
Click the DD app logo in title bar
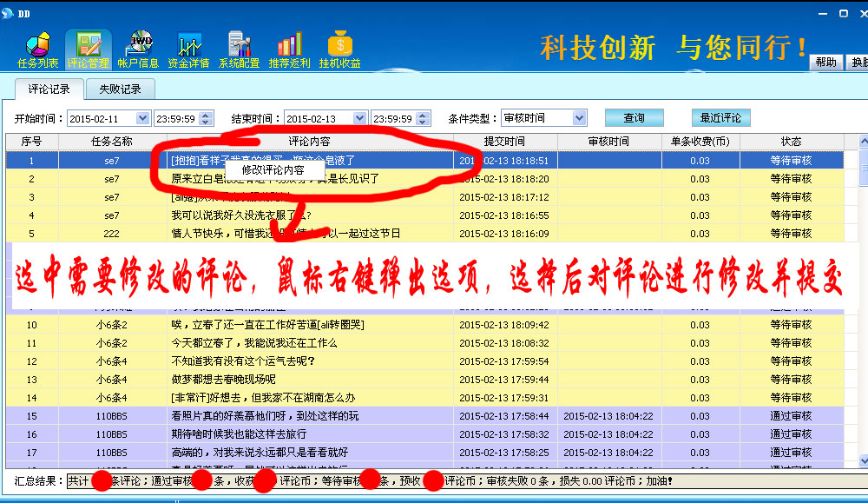click(7, 13)
